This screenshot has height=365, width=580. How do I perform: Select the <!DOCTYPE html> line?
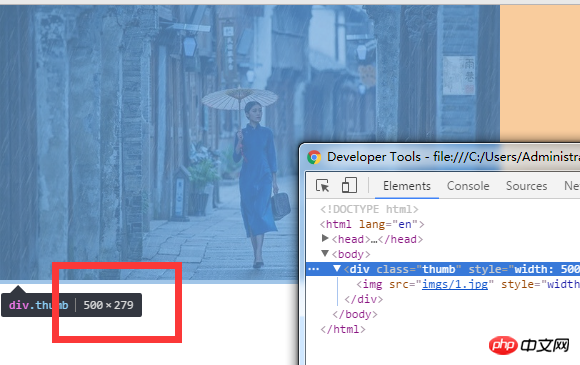369,209
